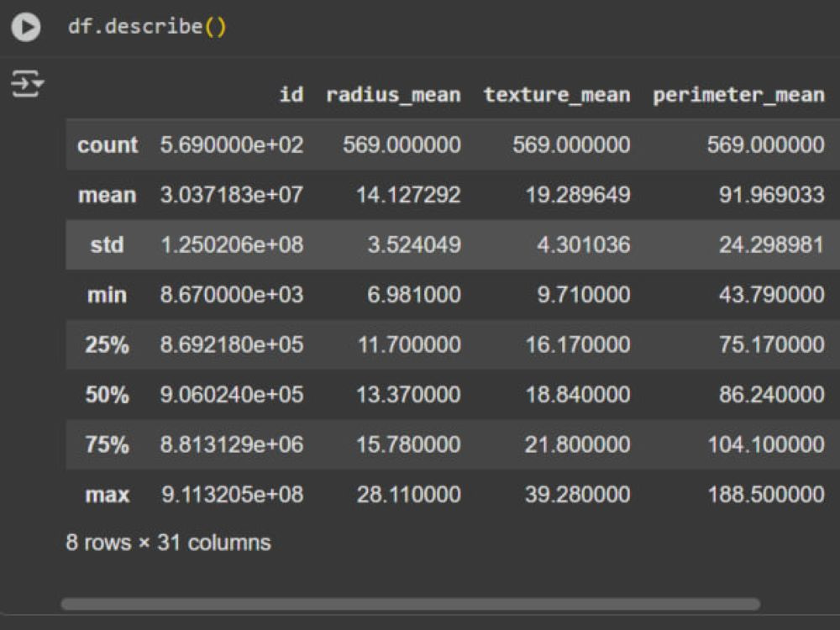Screen dimensions: 840x630
Task: Click perimeter_mean mean value 91.969033
Action: 771,195
